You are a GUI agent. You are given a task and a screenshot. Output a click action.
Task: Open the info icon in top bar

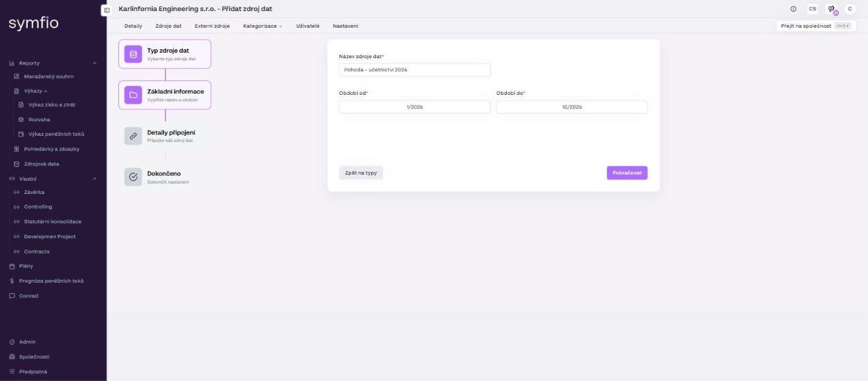pos(793,9)
